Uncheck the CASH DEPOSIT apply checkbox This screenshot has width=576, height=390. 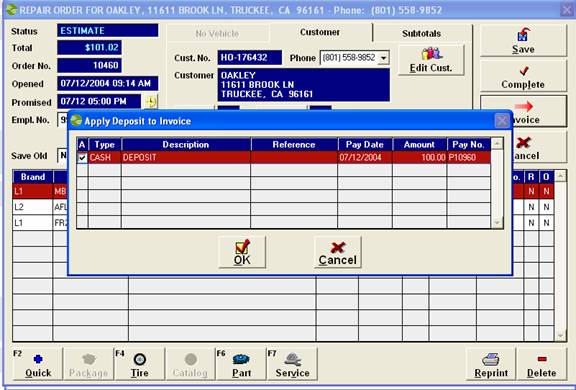point(82,158)
